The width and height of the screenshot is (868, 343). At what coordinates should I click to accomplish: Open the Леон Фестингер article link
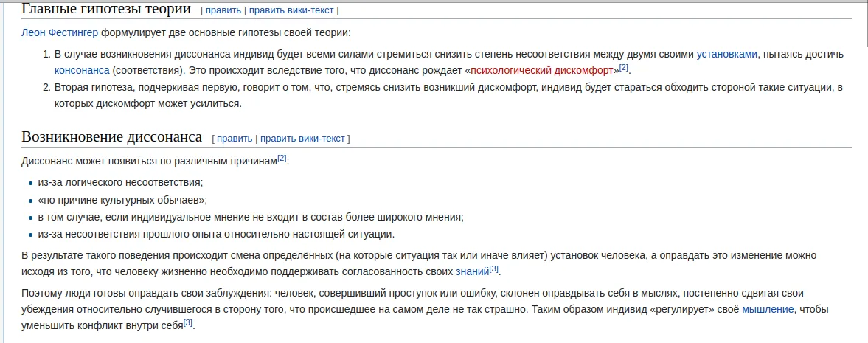click(60, 32)
